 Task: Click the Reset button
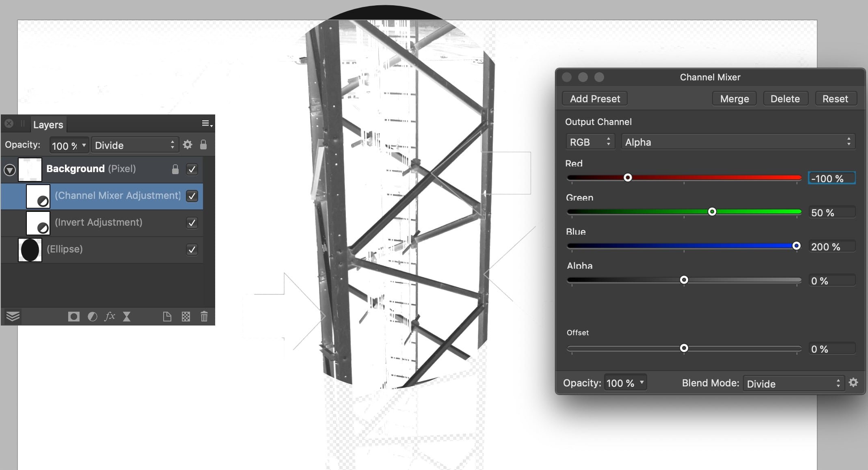[x=835, y=99]
